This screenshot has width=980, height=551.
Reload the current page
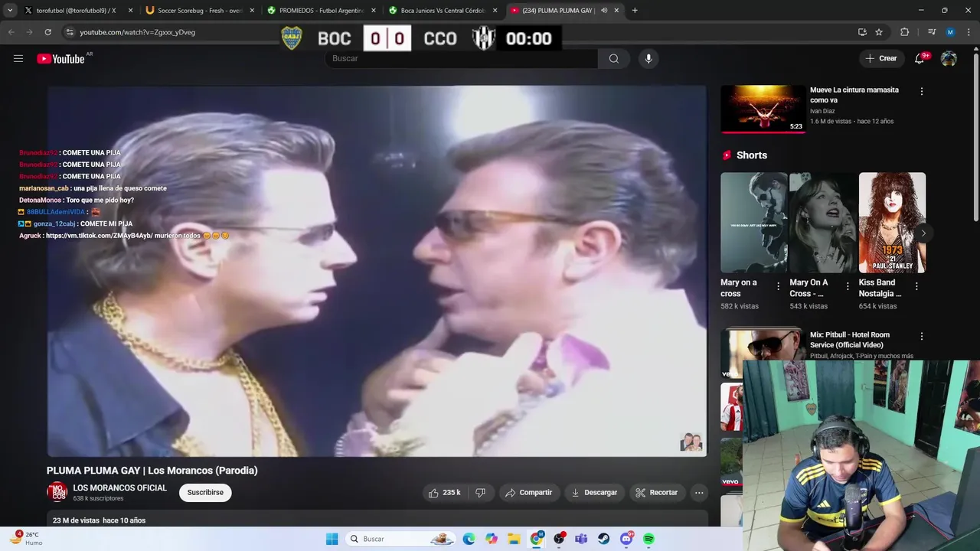(x=47, y=32)
